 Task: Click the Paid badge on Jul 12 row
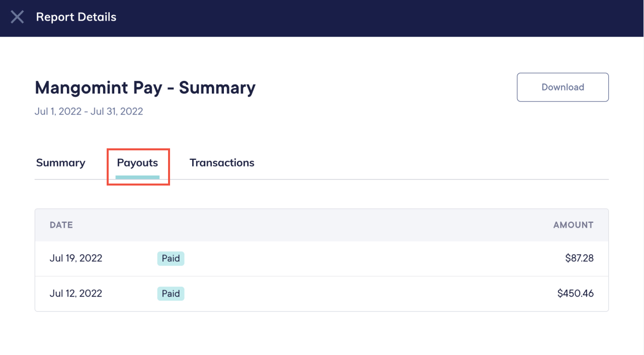tap(170, 293)
